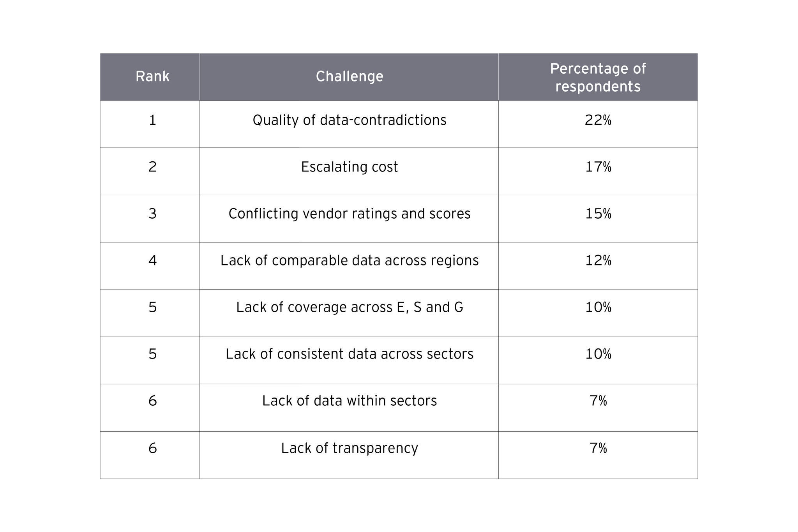Click the rank number 1 cell
The width and height of the screenshot is (798, 532).
(x=152, y=120)
